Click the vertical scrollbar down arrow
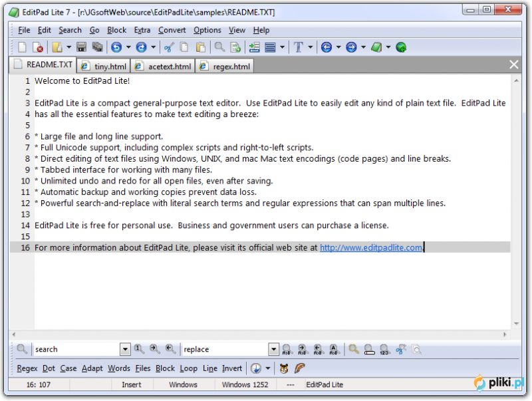Viewport: 532px width, 401px height. [516, 324]
